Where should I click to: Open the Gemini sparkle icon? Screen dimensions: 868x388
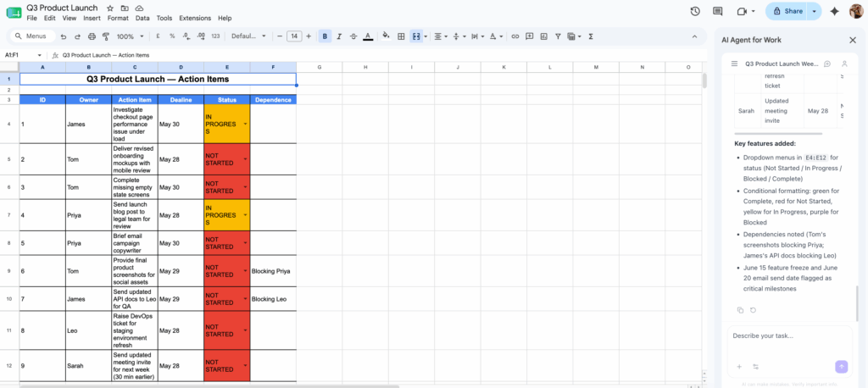pos(835,11)
